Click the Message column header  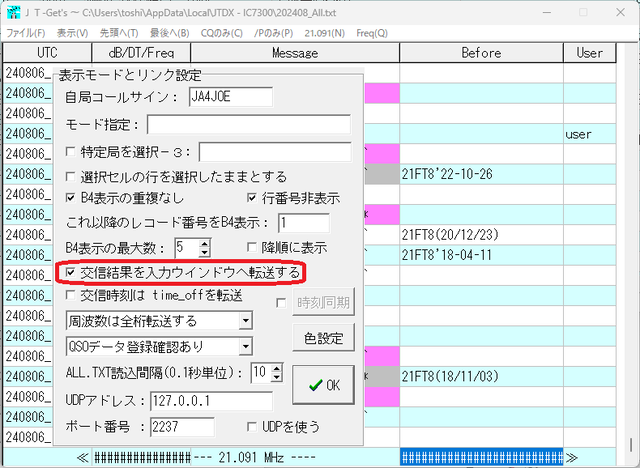pos(295,53)
